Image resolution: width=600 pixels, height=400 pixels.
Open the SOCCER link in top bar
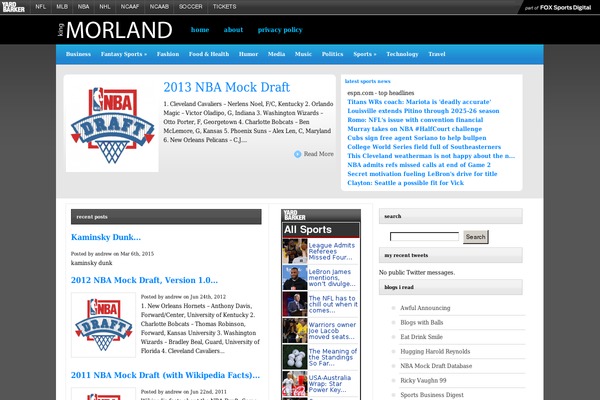tap(191, 7)
